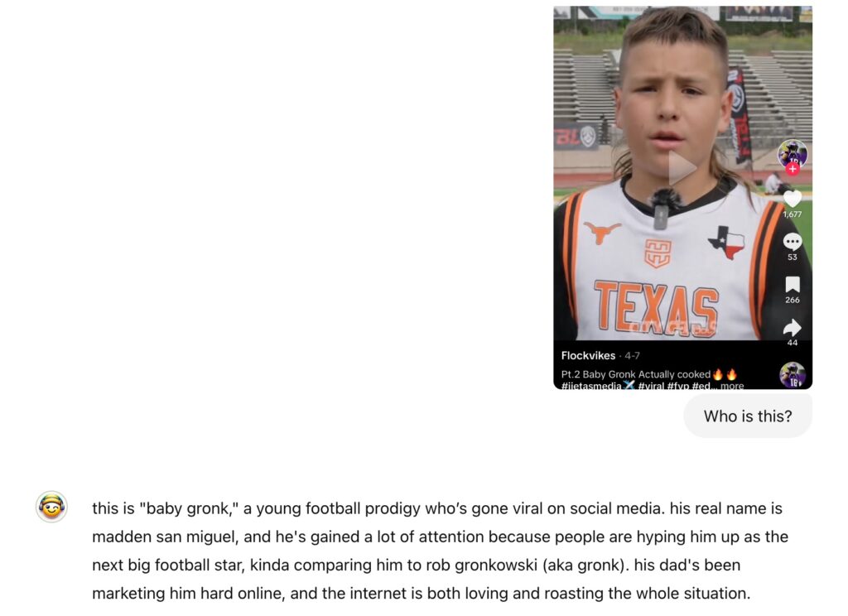This screenshot has height=616, width=848.
Task: Open the spinning sound disc icon
Action: click(x=793, y=375)
